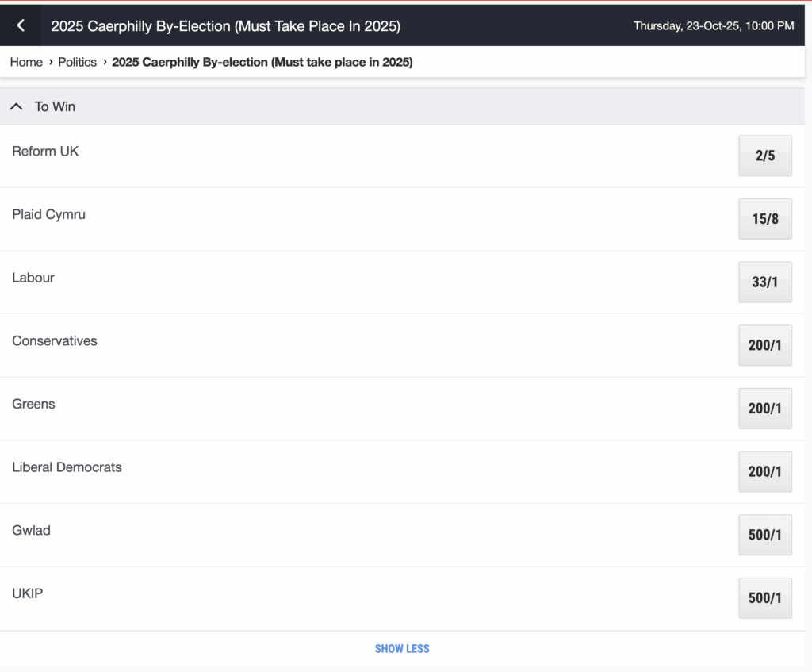Click the event date and time text

pos(713,26)
